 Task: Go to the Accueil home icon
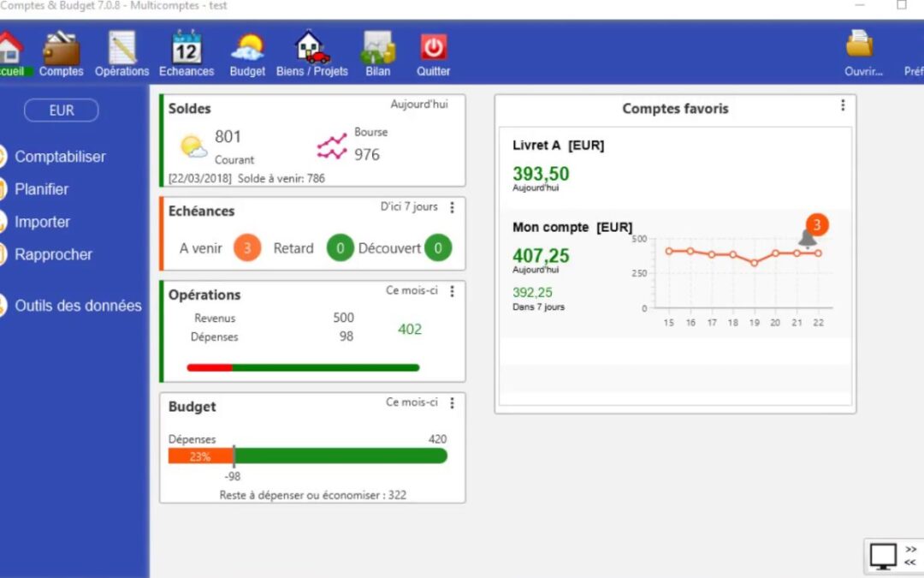(x=10, y=47)
